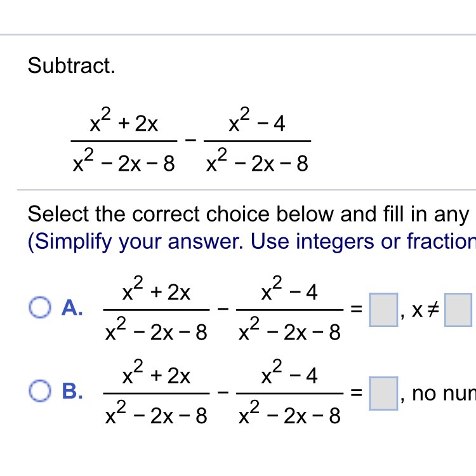This screenshot has width=476, height=476.
Task: Click the "Subtract." heading text
Action: pyautogui.click(x=72, y=66)
